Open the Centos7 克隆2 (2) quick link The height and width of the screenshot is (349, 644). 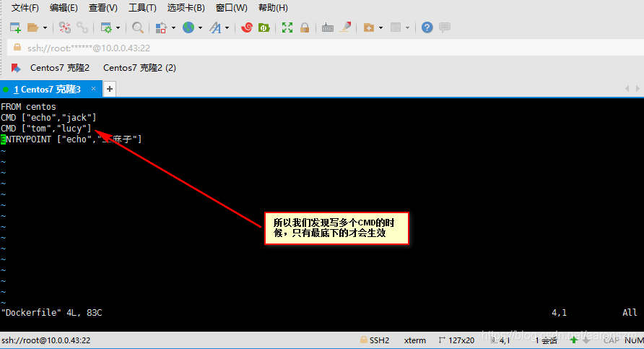click(139, 68)
